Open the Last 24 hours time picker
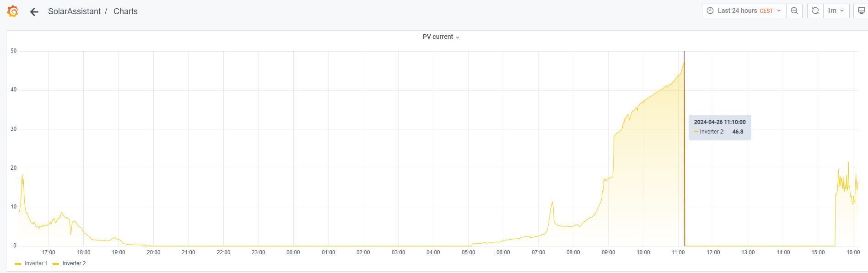Image resolution: width=868 pixels, height=273 pixels. pyautogui.click(x=744, y=11)
